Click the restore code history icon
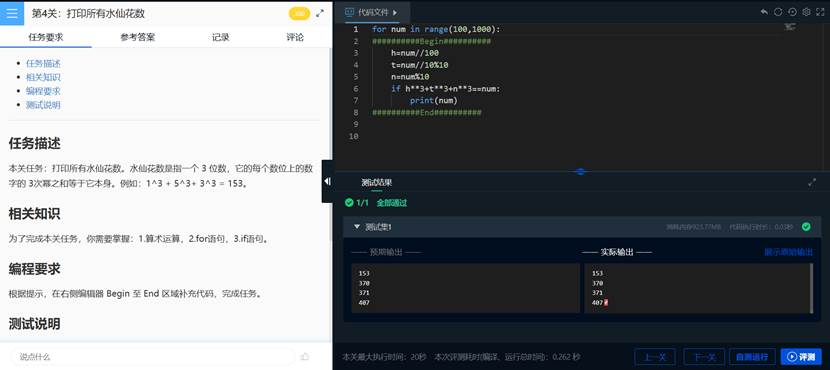Viewport: 830px width, 370px height. click(792, 12)
